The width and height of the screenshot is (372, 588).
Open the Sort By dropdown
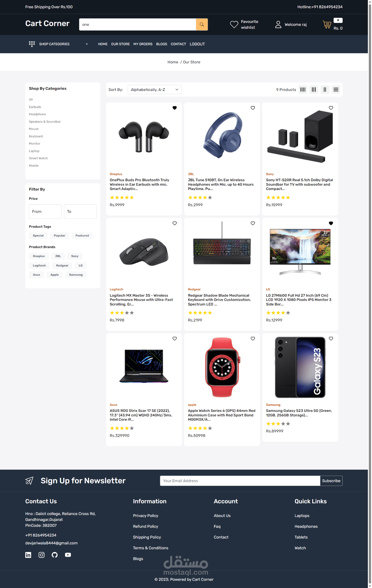pos(155,90)
